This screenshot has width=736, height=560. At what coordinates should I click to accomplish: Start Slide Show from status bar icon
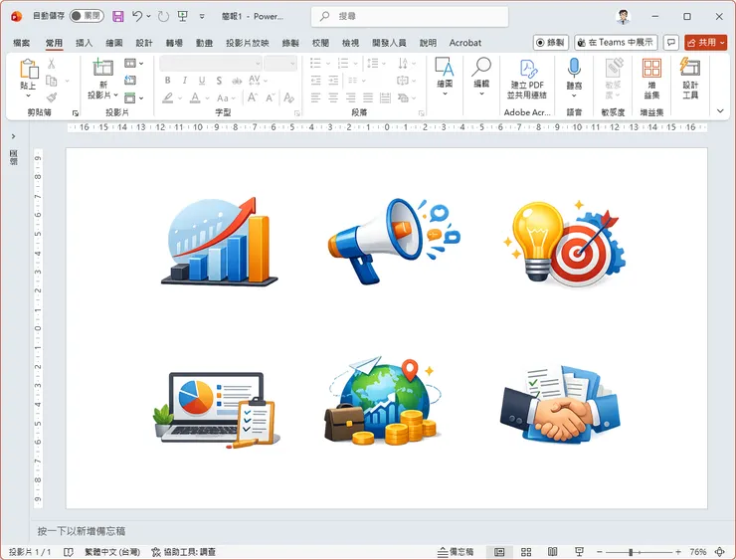[579, 552]
